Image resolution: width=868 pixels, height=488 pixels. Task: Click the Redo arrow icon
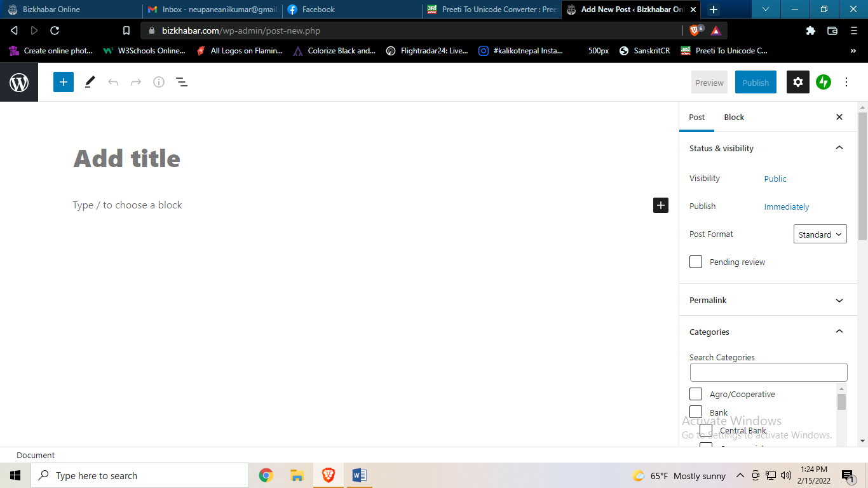pyautogui.click(x=136, y=82)
